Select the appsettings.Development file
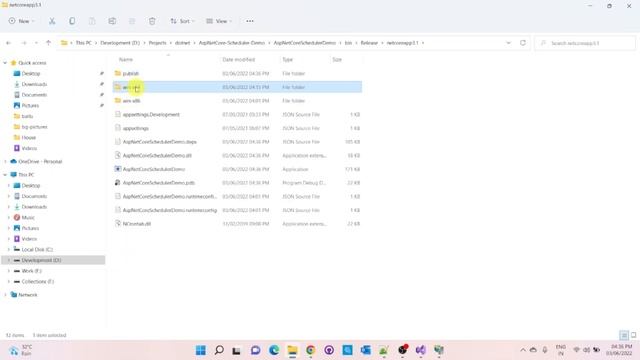The width and height of the screenshot is (640, 360). pos(237,115)
